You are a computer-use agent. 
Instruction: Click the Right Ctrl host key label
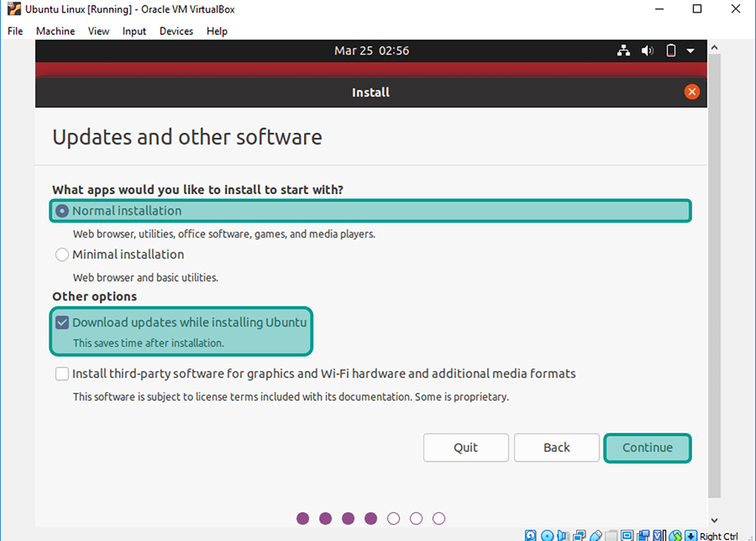[719, 535]
